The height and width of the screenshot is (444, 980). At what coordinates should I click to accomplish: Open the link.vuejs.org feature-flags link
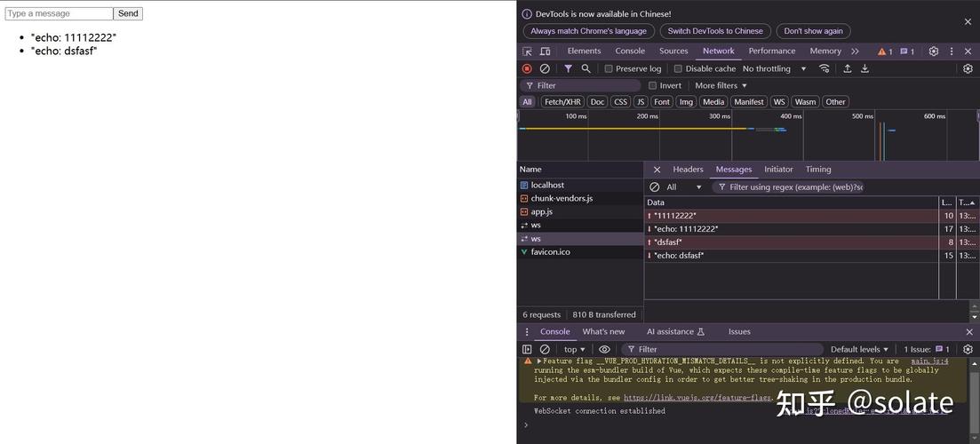(x=698, y=398)
